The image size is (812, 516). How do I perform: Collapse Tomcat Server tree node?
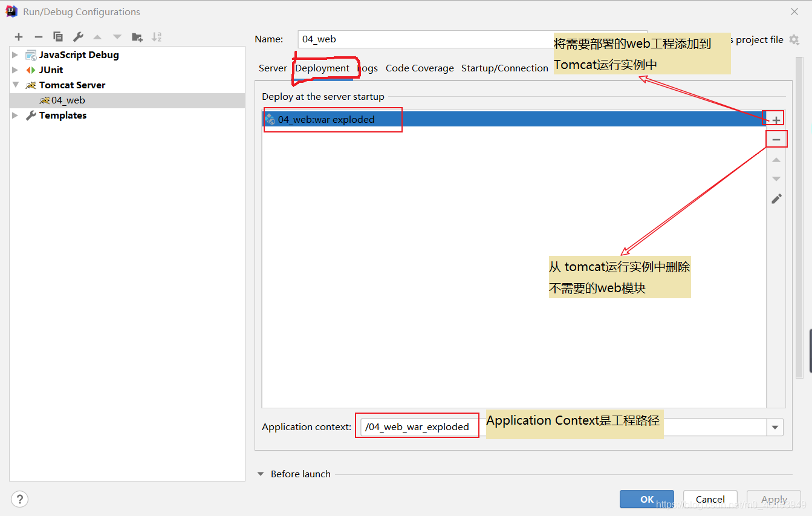click(15, 85)
